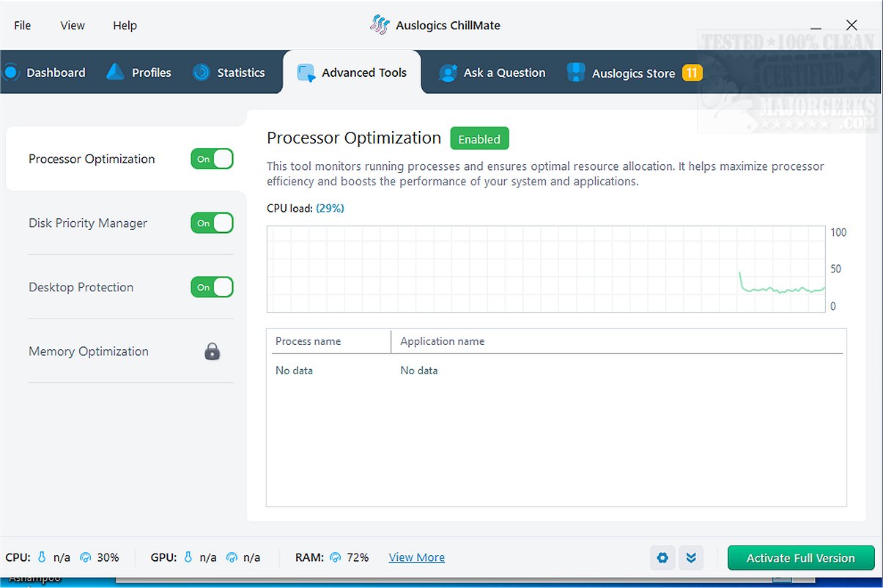Screen dimensions: 883x588
Task: Open the Help menu
Action: pos(125,26)
